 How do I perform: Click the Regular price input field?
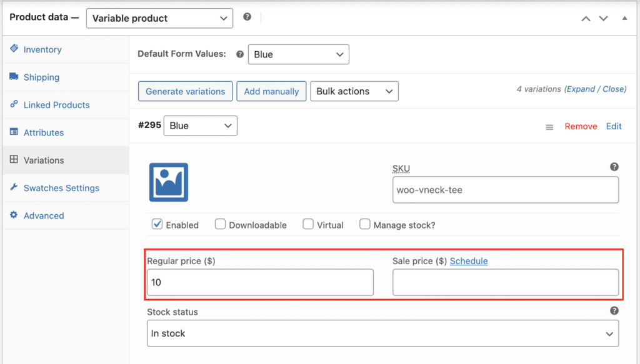(x=260, y=282)
